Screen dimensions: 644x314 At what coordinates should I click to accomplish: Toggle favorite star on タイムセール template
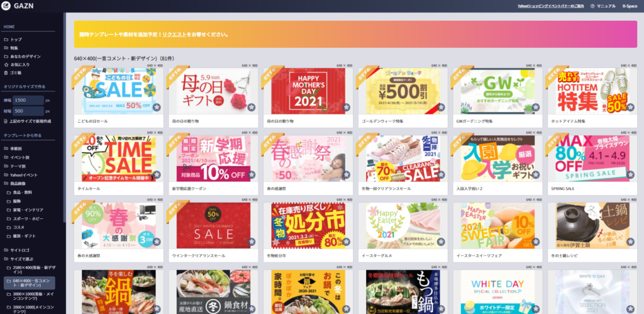(157, 175)
